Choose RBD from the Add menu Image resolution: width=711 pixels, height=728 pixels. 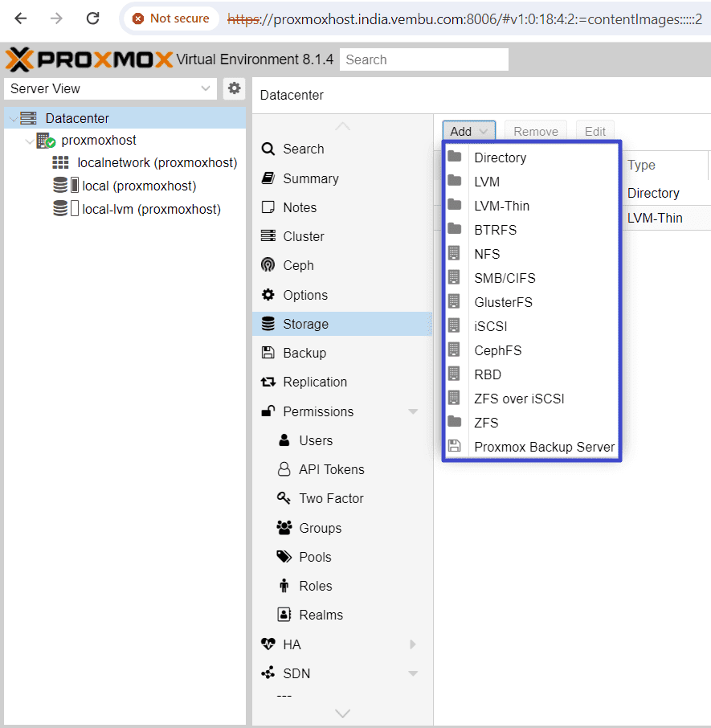pos(531,374)
